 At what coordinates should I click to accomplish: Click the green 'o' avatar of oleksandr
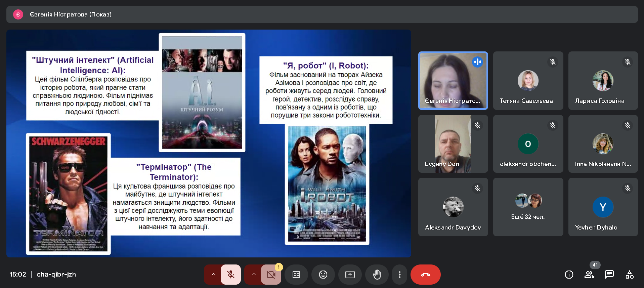528,144
